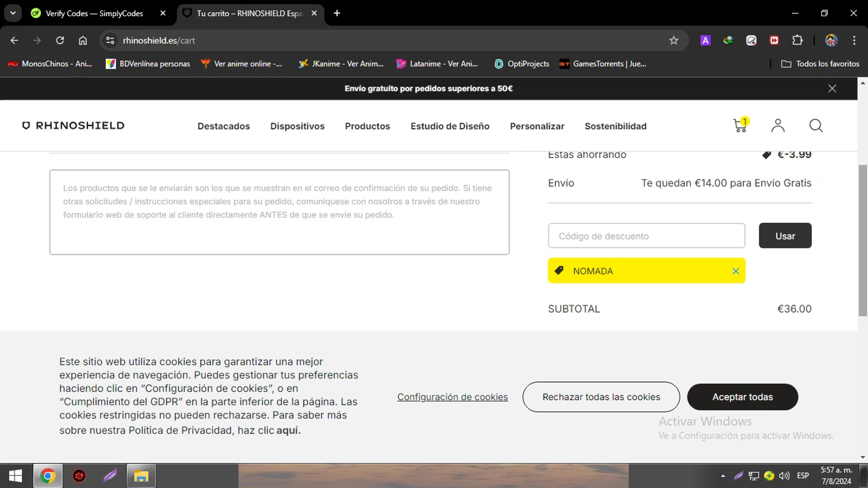Follow the privacy policy 'aquí' link
This screenshot has height=488, width=868.
coord(288,430)
